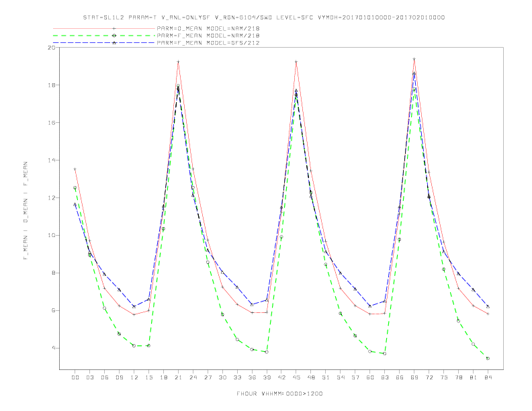
Task: Click x-axis tick label 60
Action: point(370,377)
